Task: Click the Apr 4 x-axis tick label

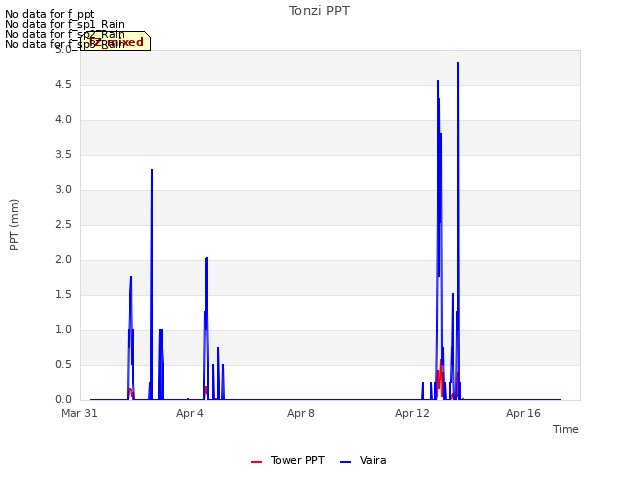Action: point(190,413)
